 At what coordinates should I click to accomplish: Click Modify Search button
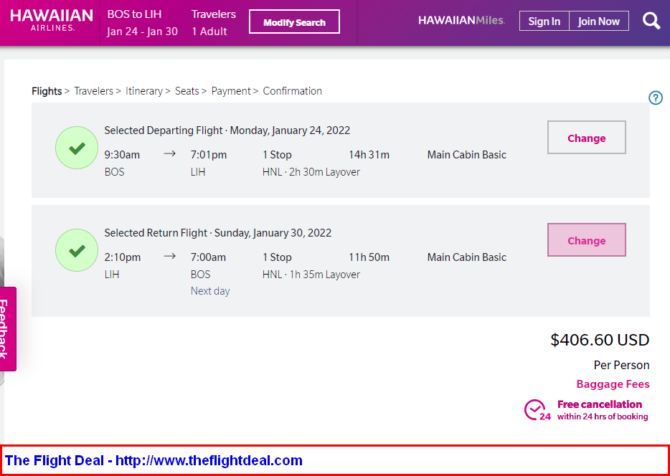click(x=294, y=22)
